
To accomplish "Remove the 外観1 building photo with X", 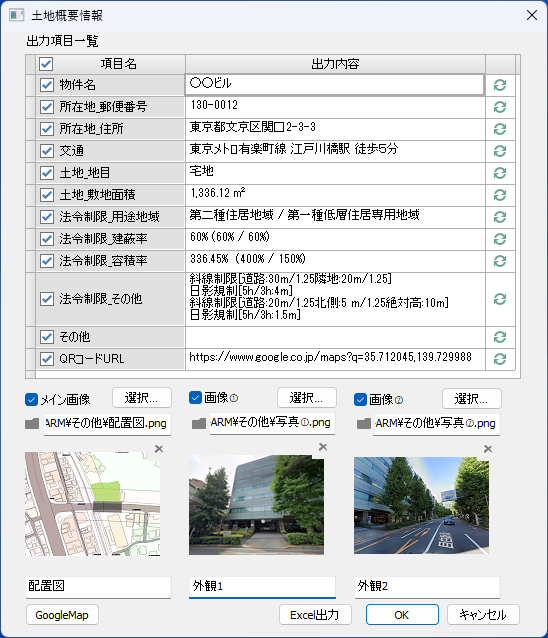I will point(323,447).
